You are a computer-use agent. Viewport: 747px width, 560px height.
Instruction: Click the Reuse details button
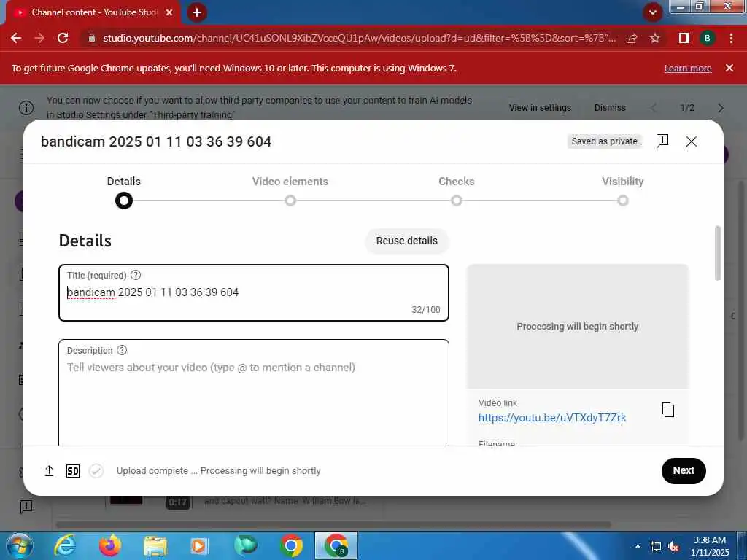tap(407, 241)
